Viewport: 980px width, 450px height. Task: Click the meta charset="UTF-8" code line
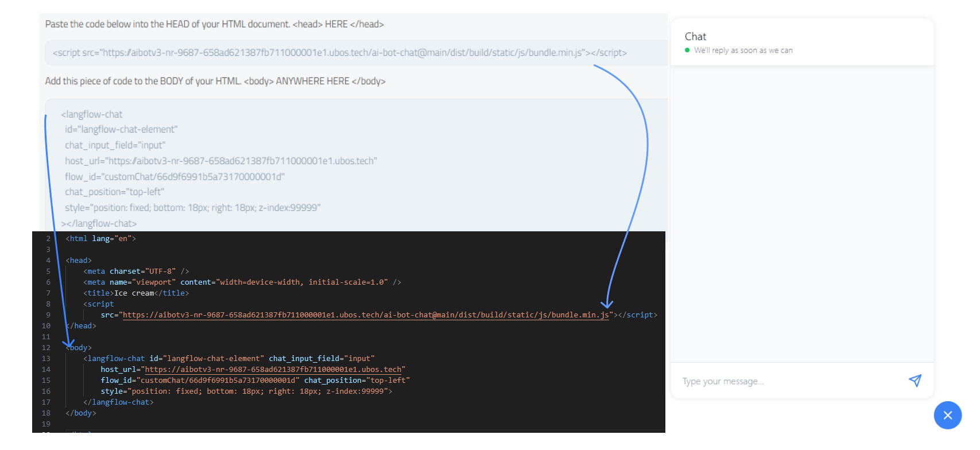pos(136,271)
